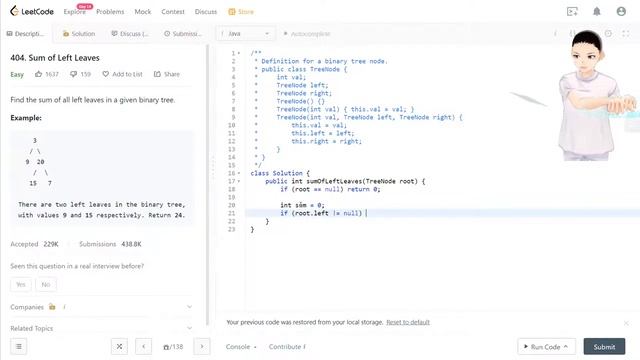Click the thumbs down dislike icon
The height and width of the screenshot is (360, 640).
[73, 74]
